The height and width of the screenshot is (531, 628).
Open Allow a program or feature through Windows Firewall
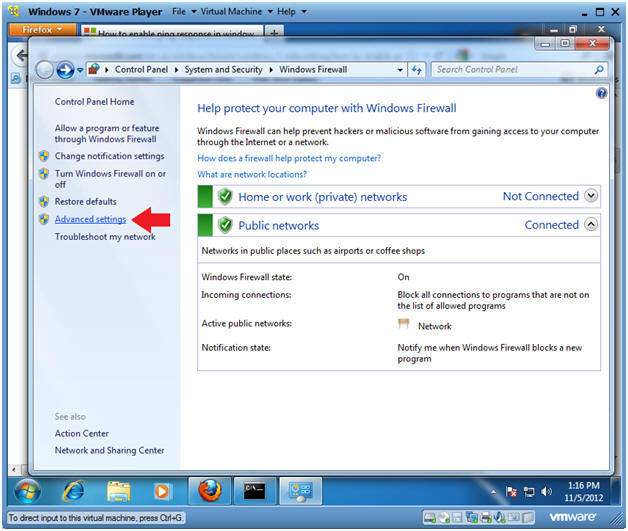click(x=107, y=133)
